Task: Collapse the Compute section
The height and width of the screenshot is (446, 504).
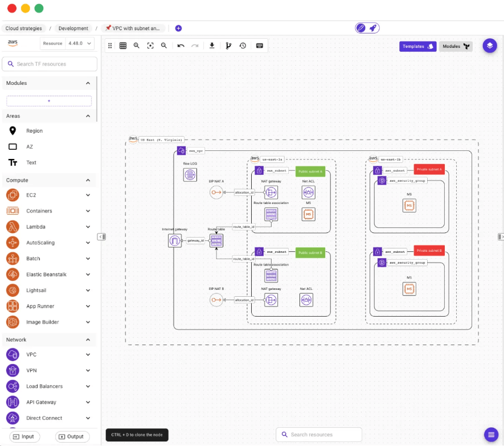Action: pyautogui.click(x=88, y=181)
